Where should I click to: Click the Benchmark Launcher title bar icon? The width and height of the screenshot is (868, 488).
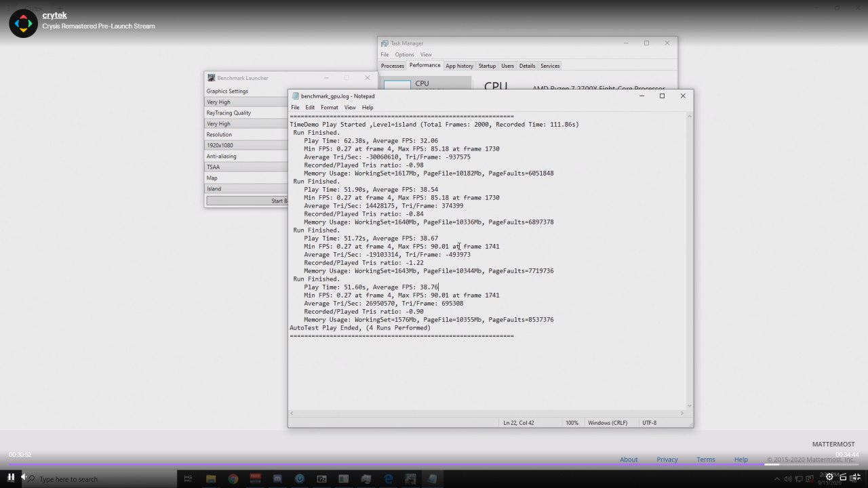[212, 78]
